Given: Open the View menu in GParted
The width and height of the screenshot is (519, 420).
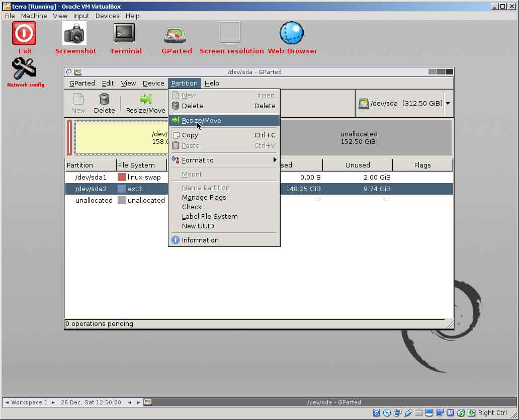Looking at the screenshot, I should [x=128, y=83].
